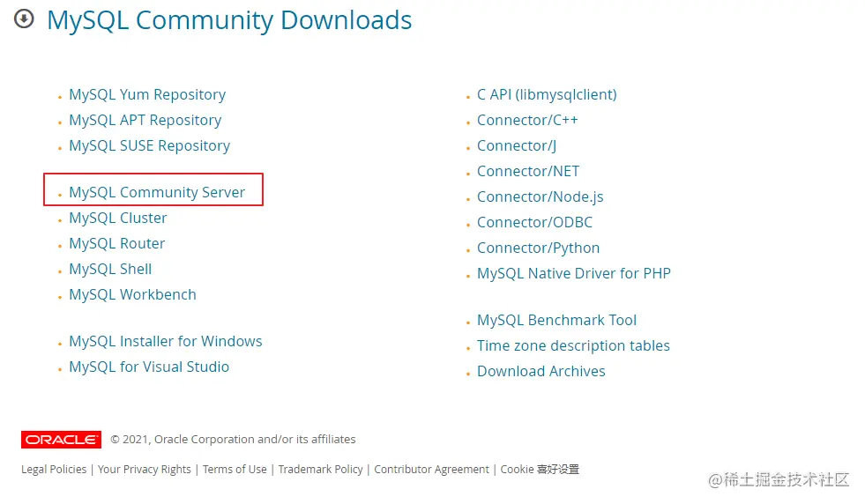This screenshot has height=504, width=865.
Task: Open Legal Policies footer link
Action: click(x=54, y=470)
